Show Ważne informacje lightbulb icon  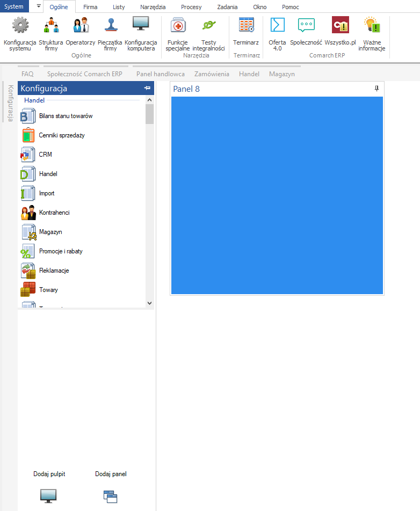click(372, 25)
